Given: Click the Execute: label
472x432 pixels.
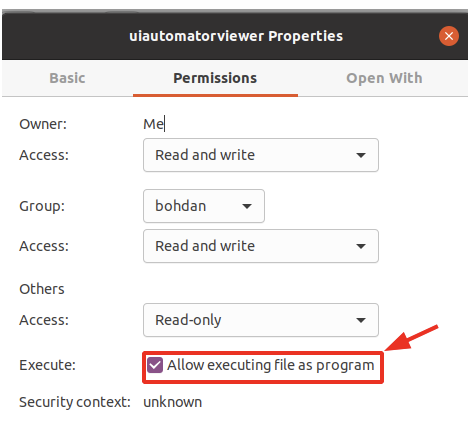Looking at the screenshot, I should 47,365.
